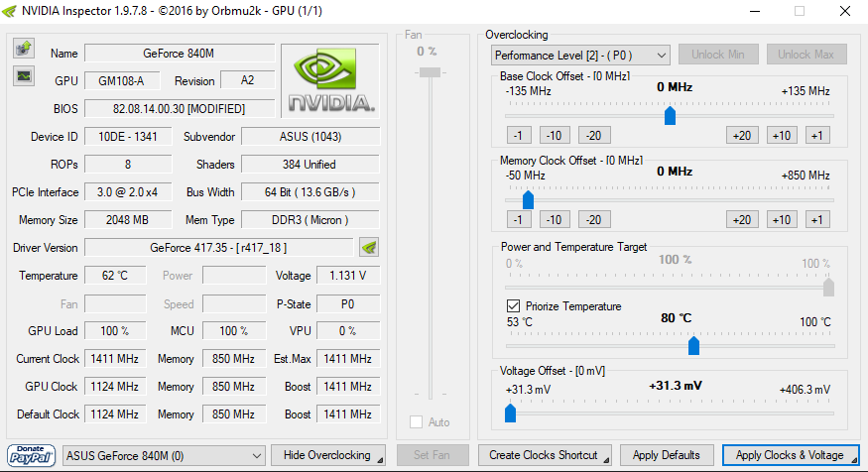Screen dimensions: 868x472
Task: Click Memory Clock Offset +10 button
Action: click(x=782, y=220)
